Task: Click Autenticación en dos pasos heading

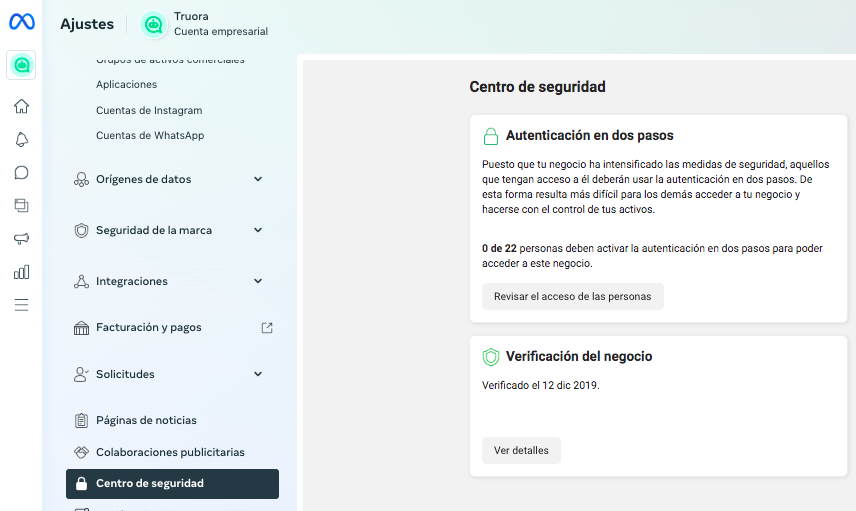Action: coord(590,135)
